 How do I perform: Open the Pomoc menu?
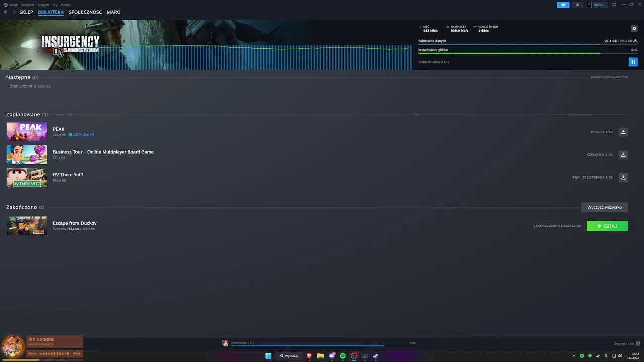coord(66,5)
